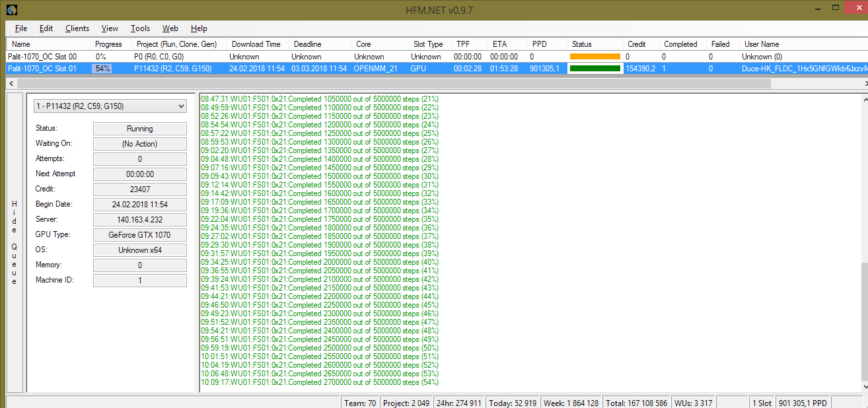Select the Palit-1070_OC Slot 00 row

[x=436, y=57]
